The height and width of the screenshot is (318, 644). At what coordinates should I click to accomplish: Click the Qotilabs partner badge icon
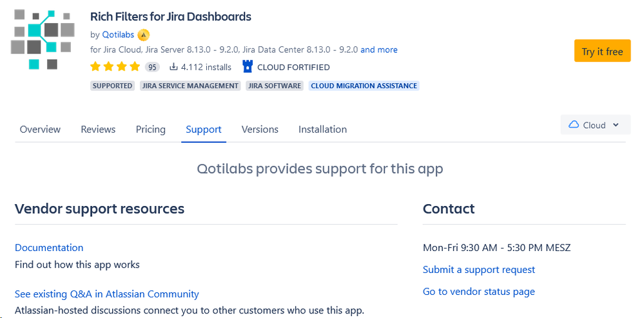[x=143, y=35]
